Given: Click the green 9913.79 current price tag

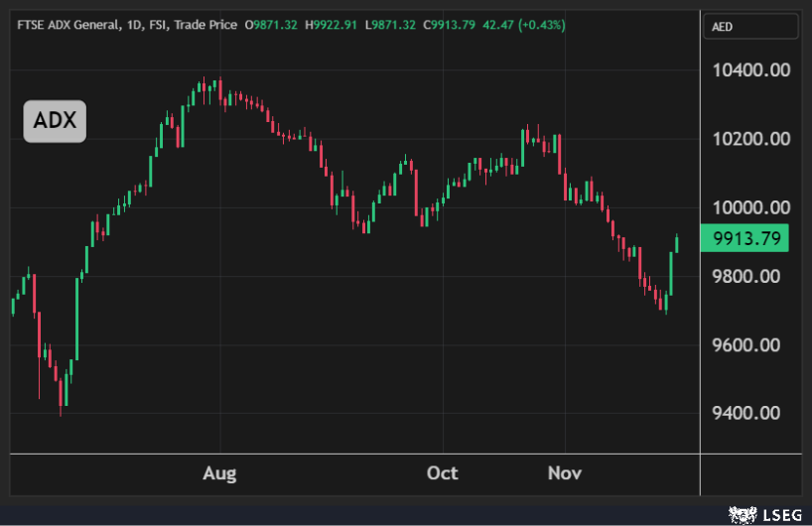Looking at the screenshot, I should click(744, 238).
